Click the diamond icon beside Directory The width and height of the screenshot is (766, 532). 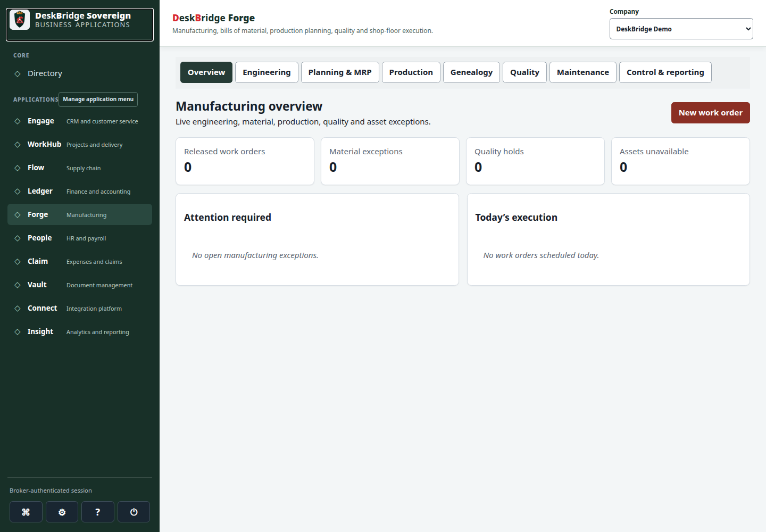[x=18, y=74]
